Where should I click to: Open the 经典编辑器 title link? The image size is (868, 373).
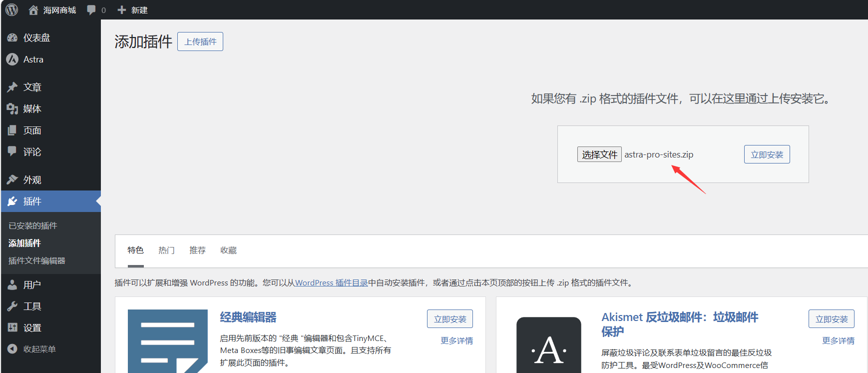click(248, 317)
